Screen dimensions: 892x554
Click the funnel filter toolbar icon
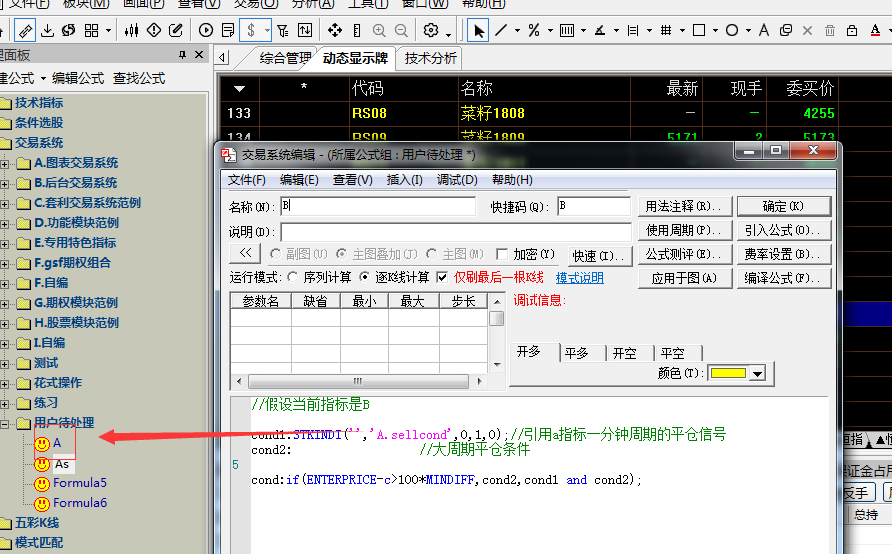283,30
